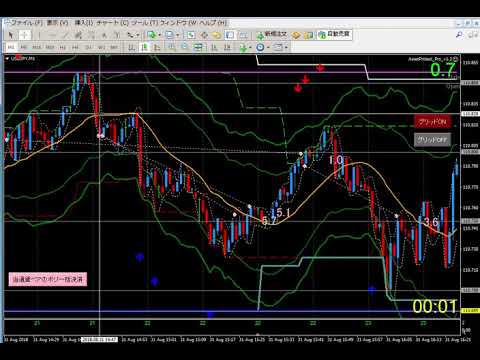480x360 pixels.
Task: Toggle chart auto scroll
Action: click(x=214, y=47)
